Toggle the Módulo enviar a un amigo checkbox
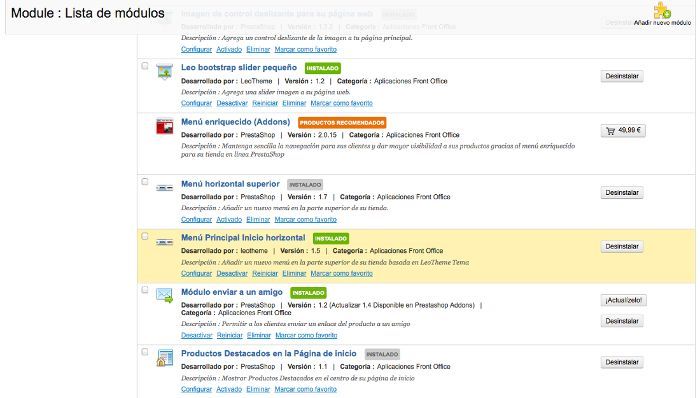Screen dimensions: 700x398 click(x=145, y=290)
